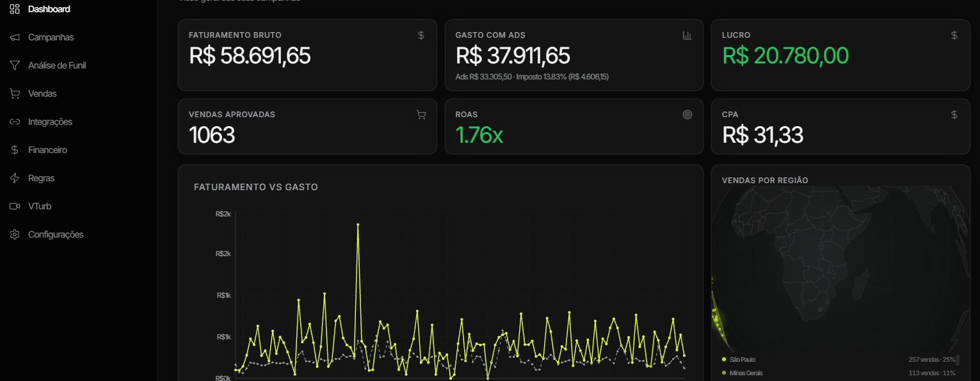Click the Análise de Funil funnel icon
The width and height of the screenshot is (980, 381).
[x=15, y=65]
